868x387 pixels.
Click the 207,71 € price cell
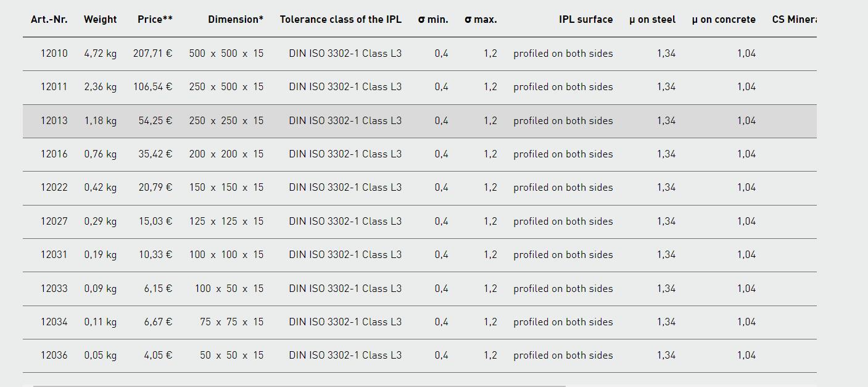153,54
